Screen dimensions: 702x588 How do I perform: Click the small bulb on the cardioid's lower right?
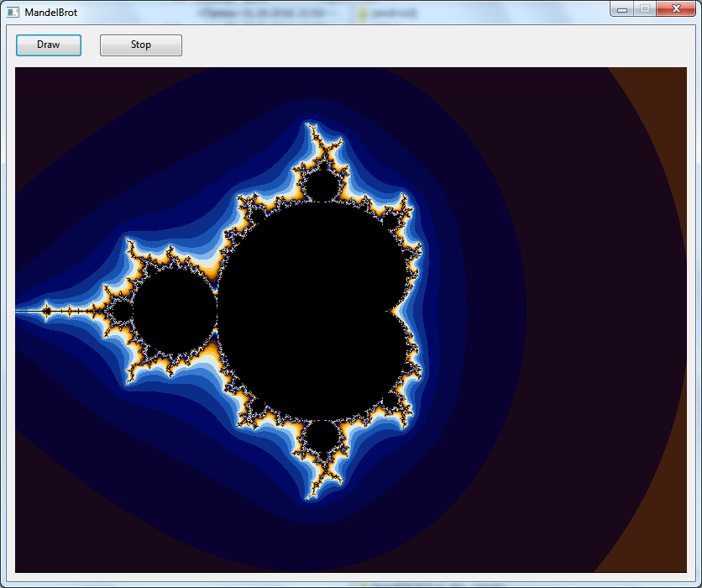click(x=390, y=402)
